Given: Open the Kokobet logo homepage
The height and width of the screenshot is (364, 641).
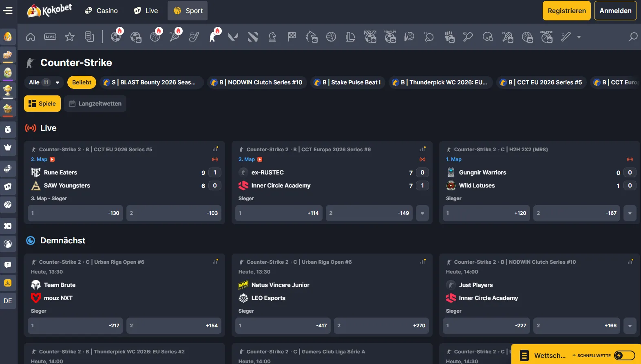Looking at the screenshot, I should (49, 11).
